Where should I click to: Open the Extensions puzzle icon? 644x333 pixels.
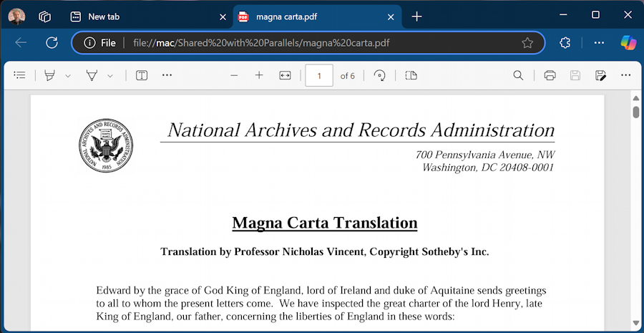coord(565,42)
